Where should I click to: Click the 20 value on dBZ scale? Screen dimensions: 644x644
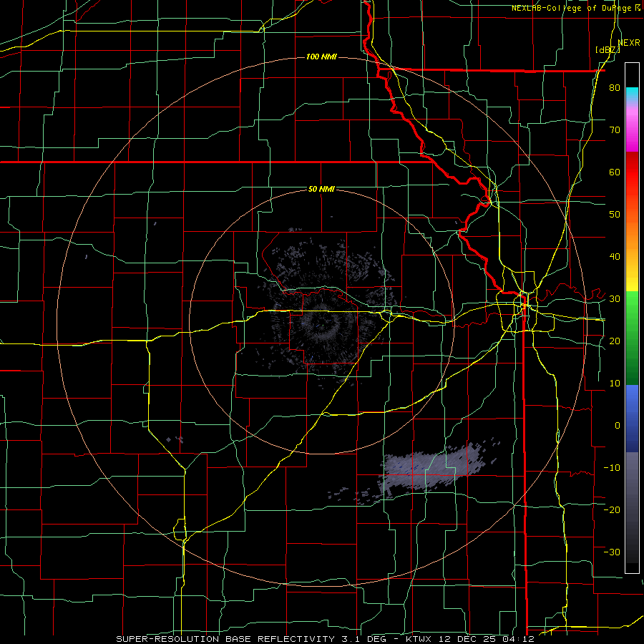(x=615, y=341)
